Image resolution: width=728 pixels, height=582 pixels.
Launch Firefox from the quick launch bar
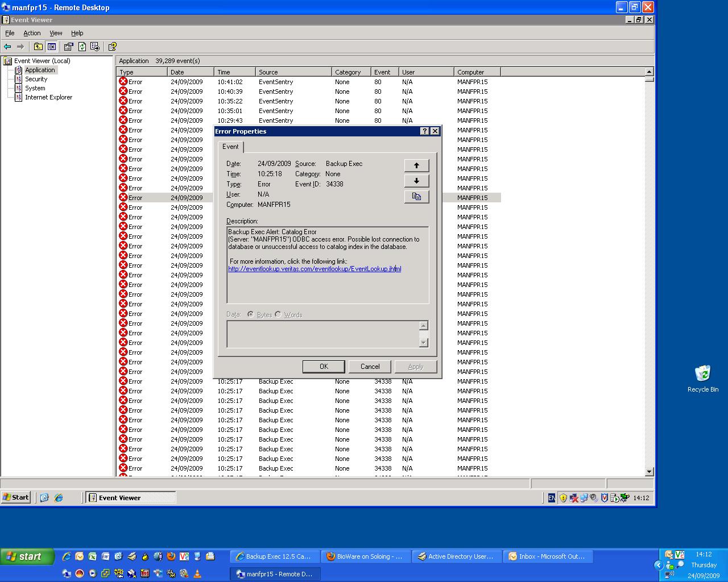[171, 556]
